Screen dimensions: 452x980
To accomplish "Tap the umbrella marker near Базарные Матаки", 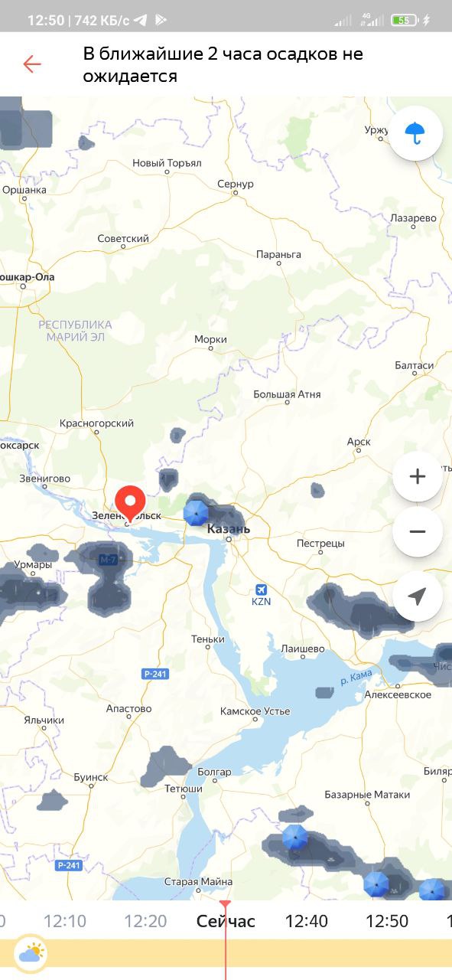I will [295, 838].
